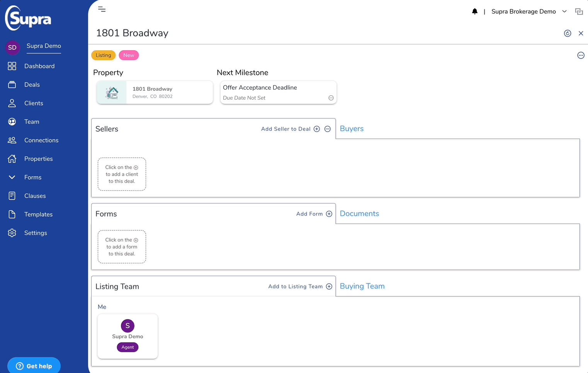Screen dimensions: 588x373
Task: Refresh the 1801 Broadway deal
Action: pos(568,33)
